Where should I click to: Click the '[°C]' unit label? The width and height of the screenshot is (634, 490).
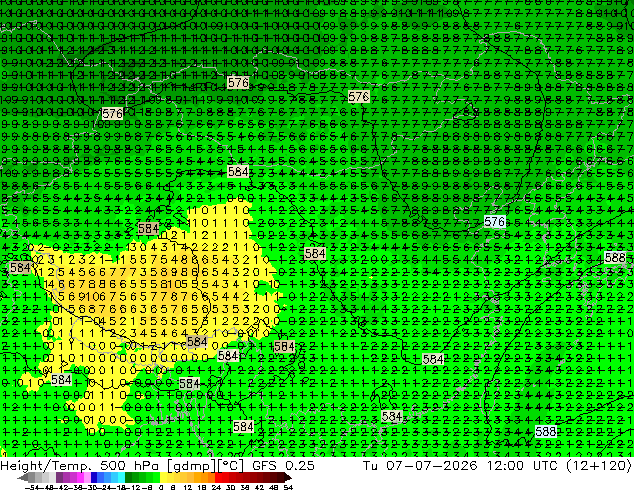click(230, 466)
